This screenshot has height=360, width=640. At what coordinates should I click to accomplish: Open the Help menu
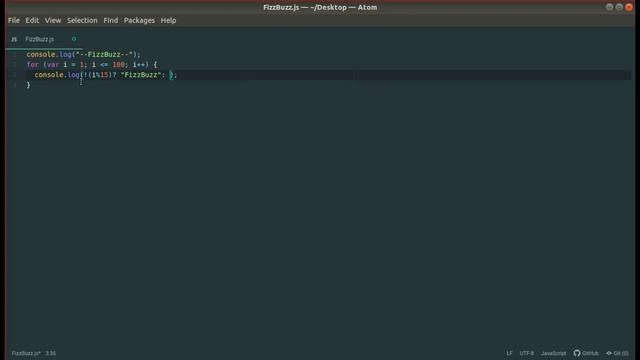click(168, 20)
